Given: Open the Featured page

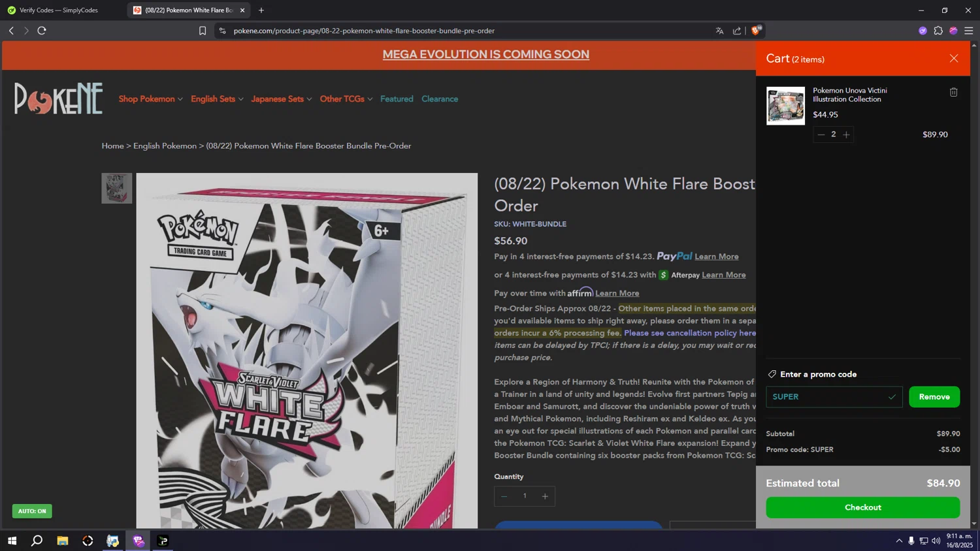Looking at the screenshot, I should coord(397,99).
